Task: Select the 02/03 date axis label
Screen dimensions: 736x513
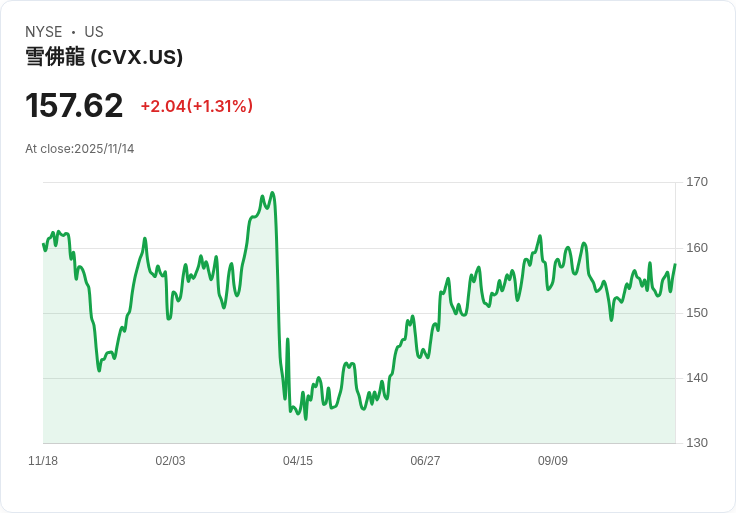Action: point(170,461)
